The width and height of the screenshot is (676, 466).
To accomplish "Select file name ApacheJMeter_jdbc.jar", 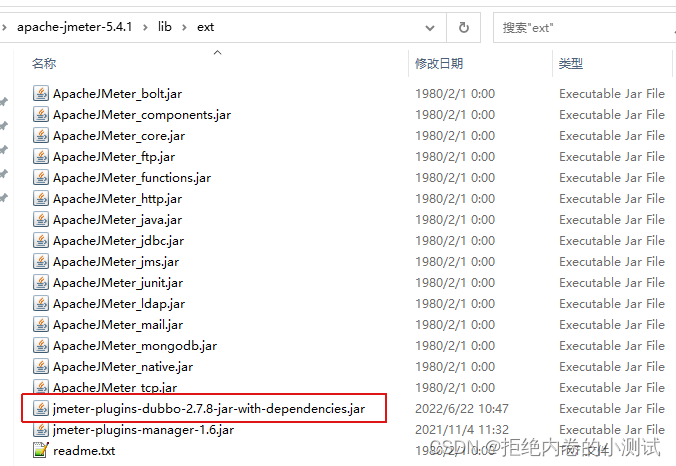I will (x=119, y=241).
